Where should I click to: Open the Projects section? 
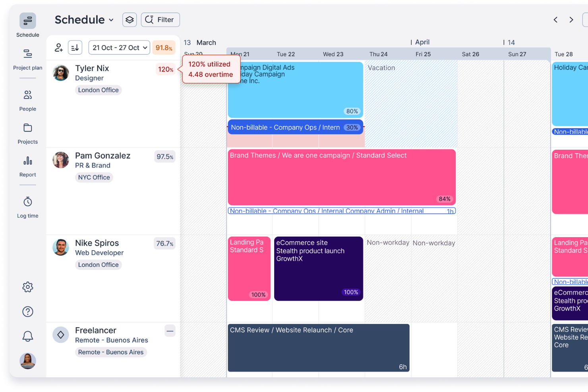pyautogui.click(x=27, y=132)
